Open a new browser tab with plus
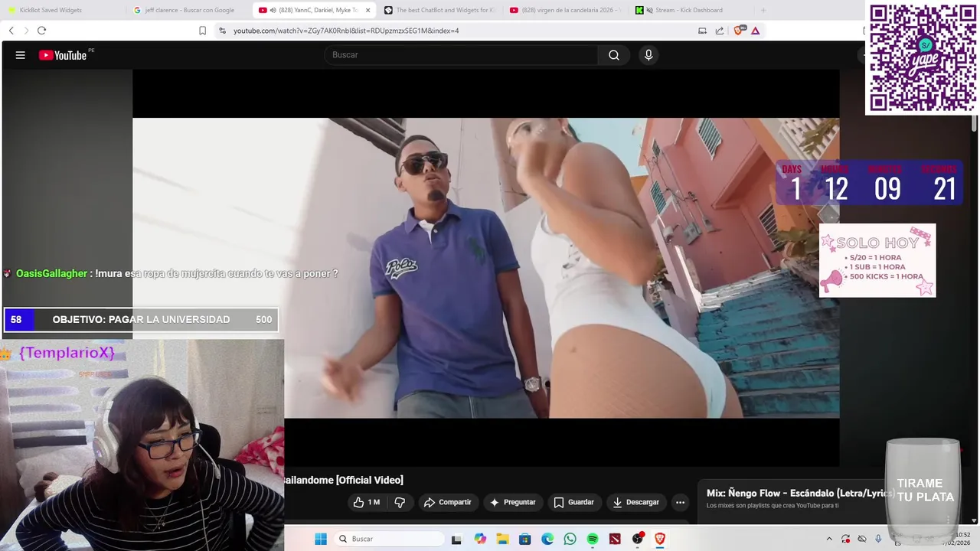This screenshot has width=980, height=551. (x=763, y=10)
